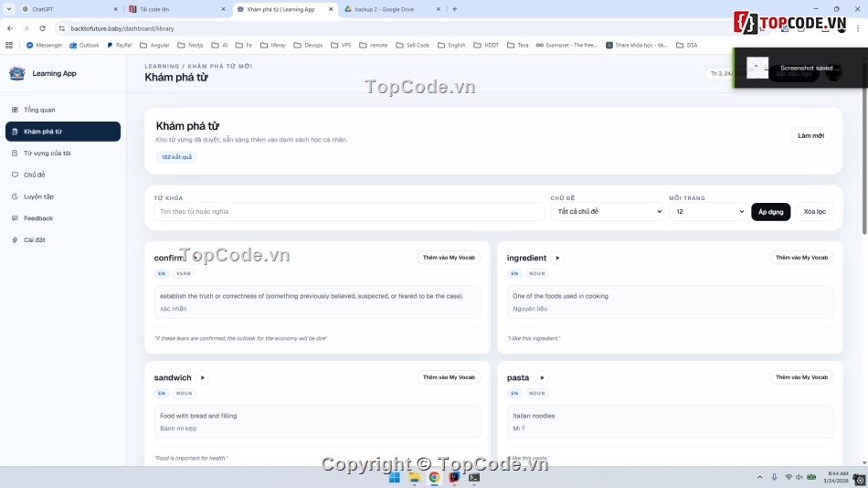Open the English bookmarks folder
This screenshot has height=488, width=868.
coord(451,46)
